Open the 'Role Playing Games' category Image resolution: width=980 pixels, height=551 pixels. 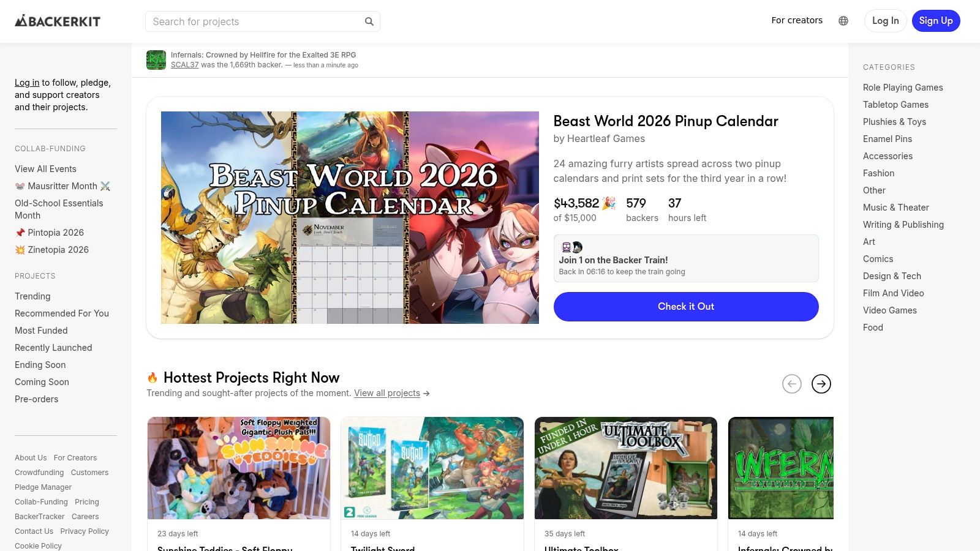coord(903,88)
